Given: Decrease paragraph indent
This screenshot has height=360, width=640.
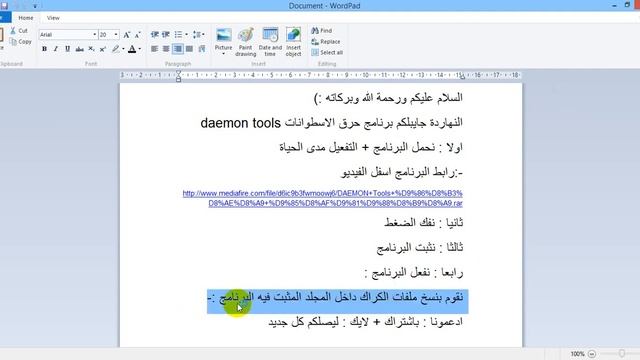Looking at the screenshot, I should coord(154,35).
